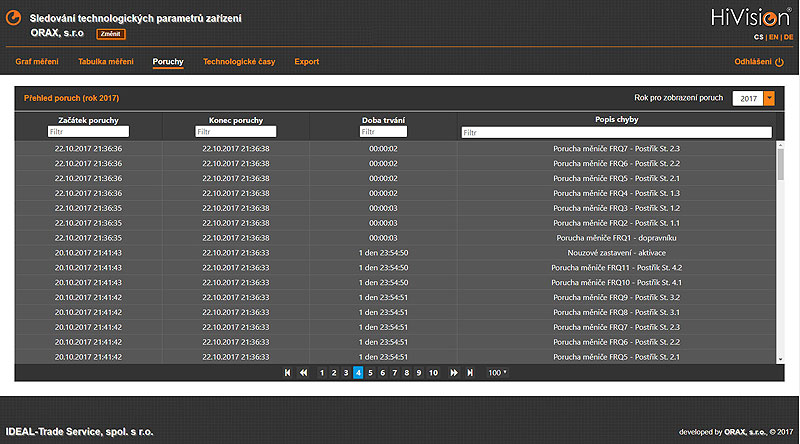Image resolution: width=800 pixels, height=444 pixels.
Task: Open the 100 rows-per-page dropdown
Action: tap(497, 373)
